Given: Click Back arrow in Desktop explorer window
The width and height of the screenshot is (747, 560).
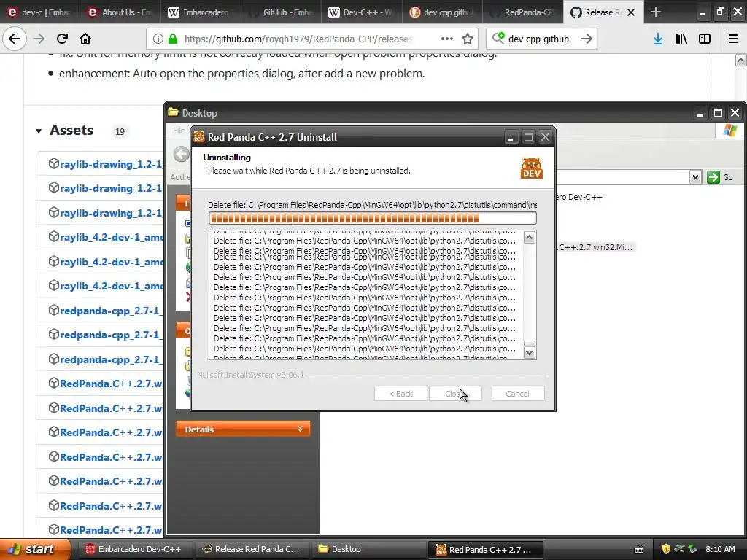Looking at the screenshot, I should click(x=181, y=154).
